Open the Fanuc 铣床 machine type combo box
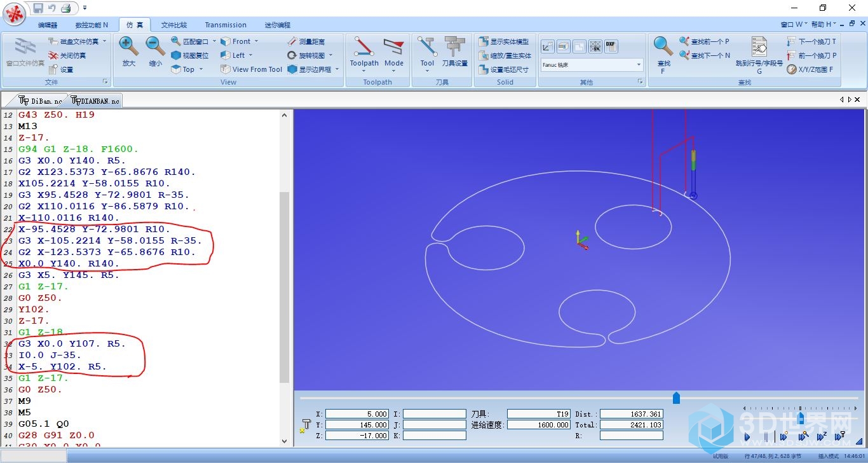Image resolution: width=868 pixels, height=463 pixels. pyautogui.click(x=592, y=65)
